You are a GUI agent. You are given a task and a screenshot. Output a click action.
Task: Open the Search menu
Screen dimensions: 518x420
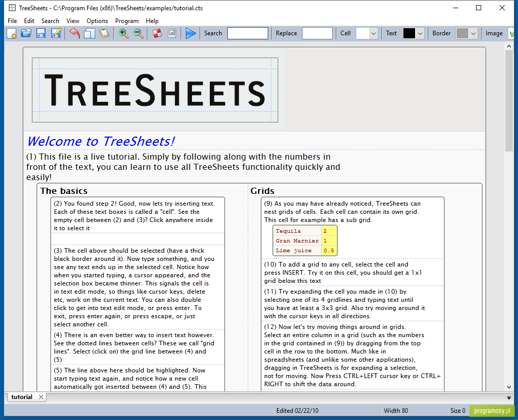[x=50, y=21]
